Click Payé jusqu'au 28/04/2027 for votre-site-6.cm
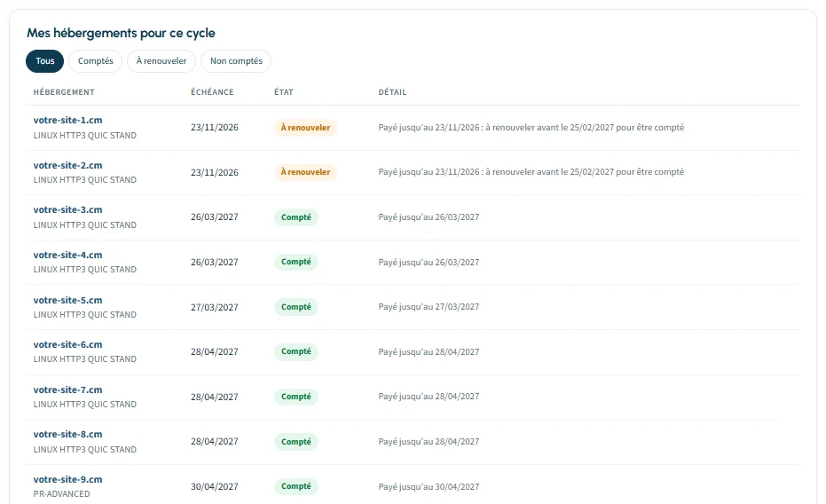The image size is (826, 504). coord(429,351)
